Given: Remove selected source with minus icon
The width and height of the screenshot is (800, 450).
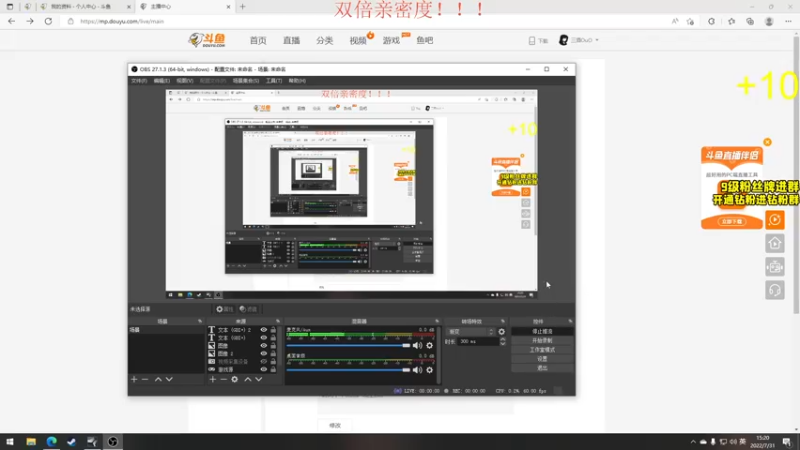Looking at the screenshot, I should [223, 380].
